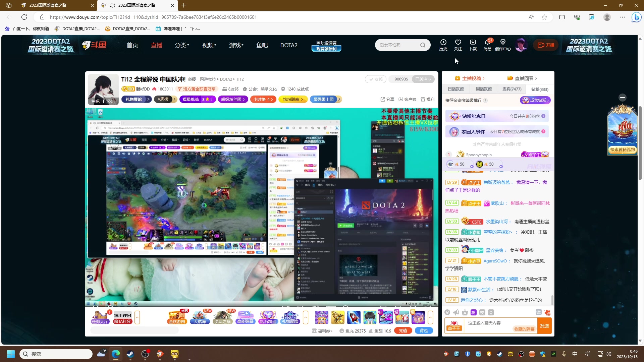Open the 任务大厅 task hall icon
This screenshot has height=362, width=644.
100,317
